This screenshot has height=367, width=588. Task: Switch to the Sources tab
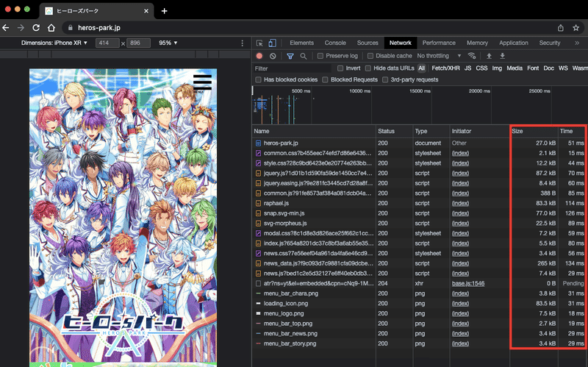pos(367,43)
